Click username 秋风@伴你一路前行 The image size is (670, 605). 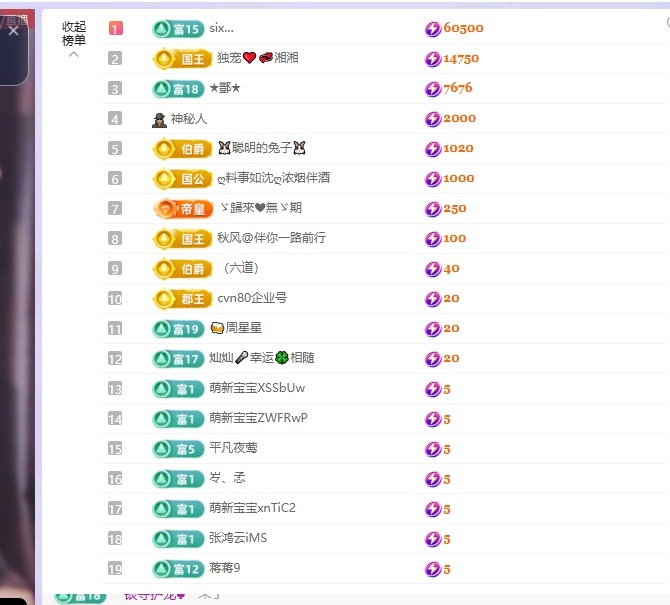pos(271,238)
